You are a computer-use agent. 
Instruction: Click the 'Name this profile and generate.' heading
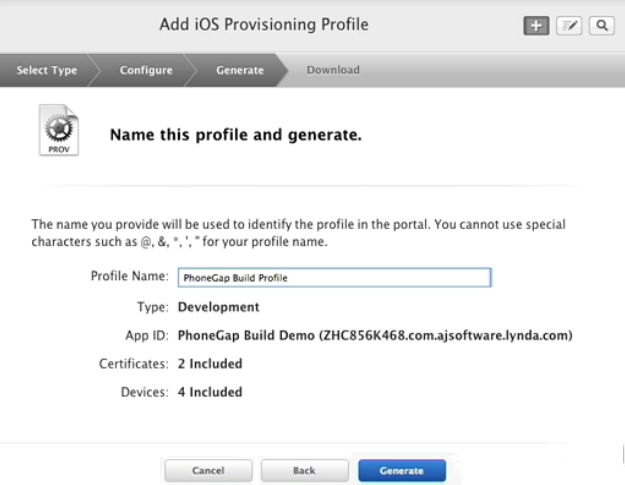point(236,135)
